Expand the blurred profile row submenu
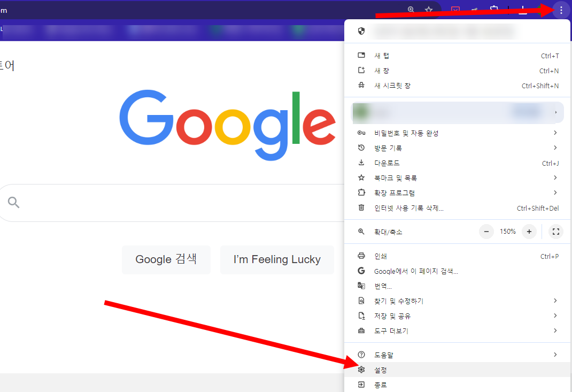Screen dimensions: 572x392 pos(458,112)
